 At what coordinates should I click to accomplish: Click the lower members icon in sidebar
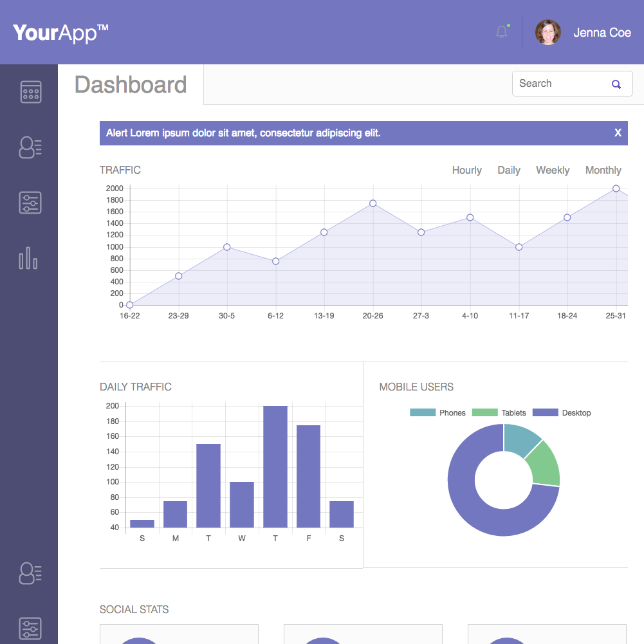click(x=30, y=573)
